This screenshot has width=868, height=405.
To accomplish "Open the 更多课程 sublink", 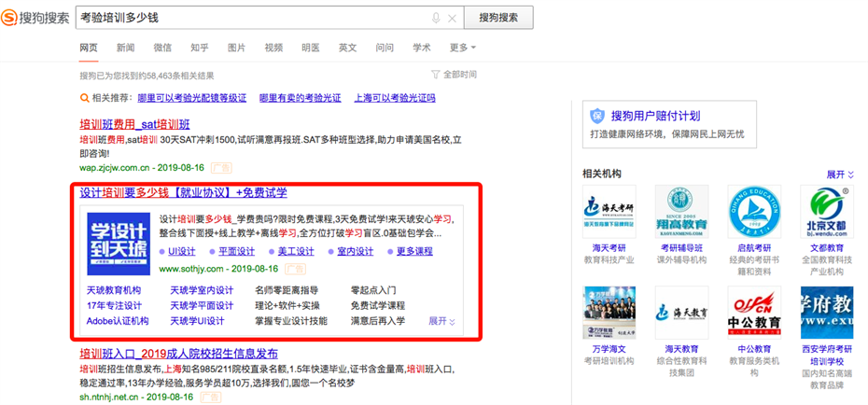I will click(x=414, y=251).
